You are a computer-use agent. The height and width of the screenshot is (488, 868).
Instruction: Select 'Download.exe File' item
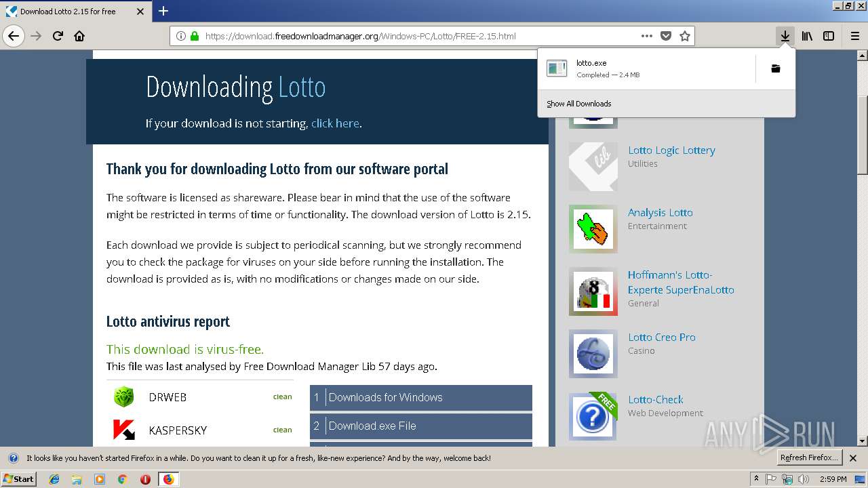coord(421,426)
